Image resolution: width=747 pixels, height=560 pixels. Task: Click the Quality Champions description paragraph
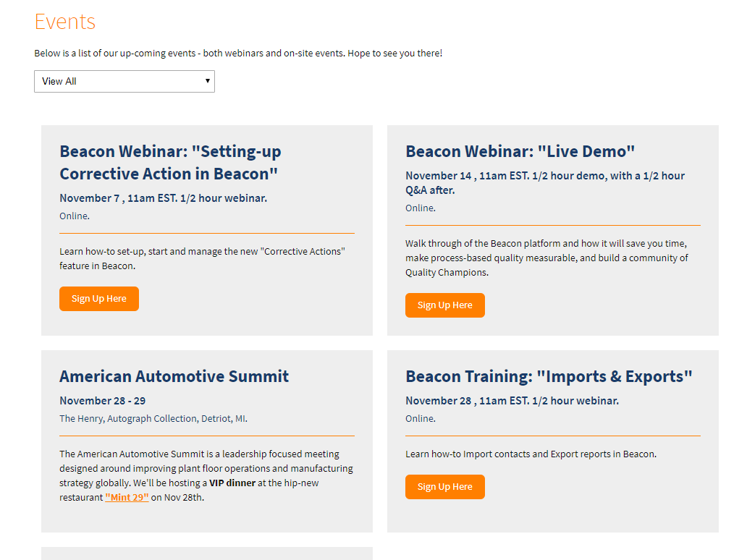coord(546,258)
